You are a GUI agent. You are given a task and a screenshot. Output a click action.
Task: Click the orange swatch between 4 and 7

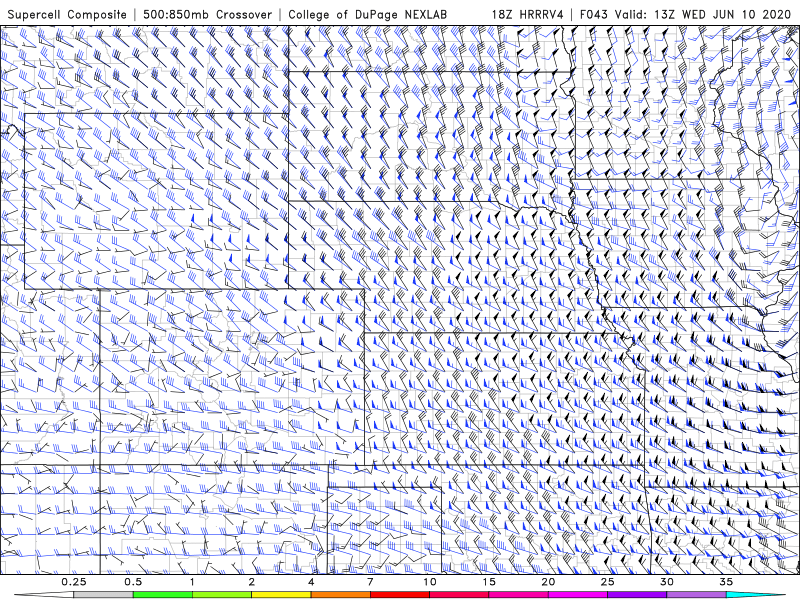tap(340, 595)
